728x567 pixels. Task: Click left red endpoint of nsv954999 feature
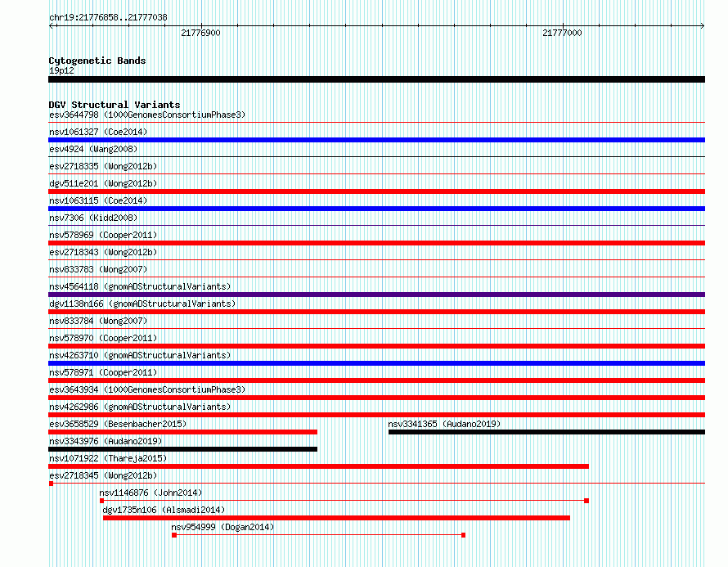tap(174, 535)
